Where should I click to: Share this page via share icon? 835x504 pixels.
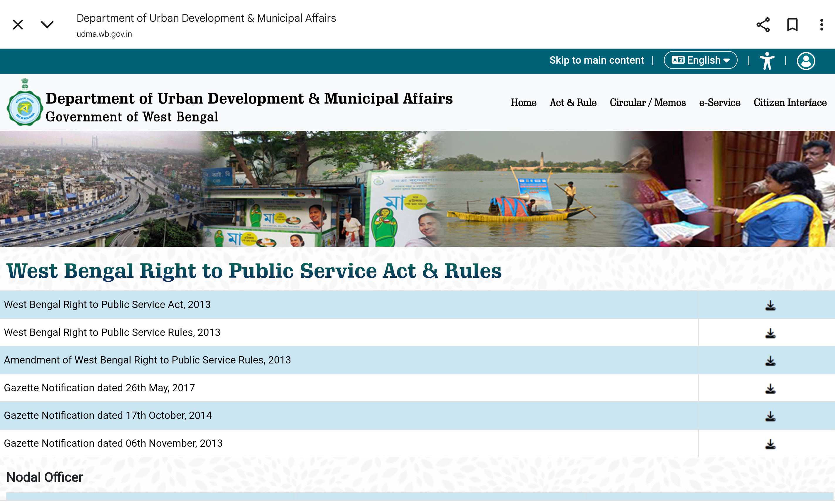[763, 25]
